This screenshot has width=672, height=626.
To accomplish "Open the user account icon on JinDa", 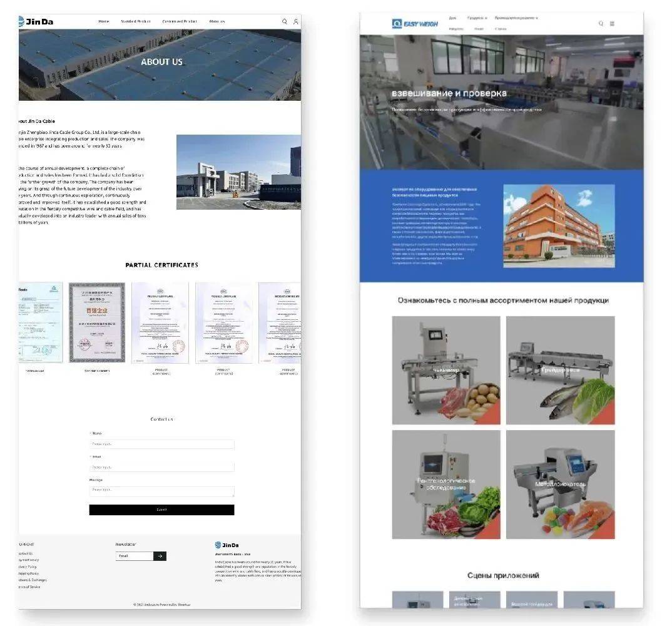I will pos(296,21).
